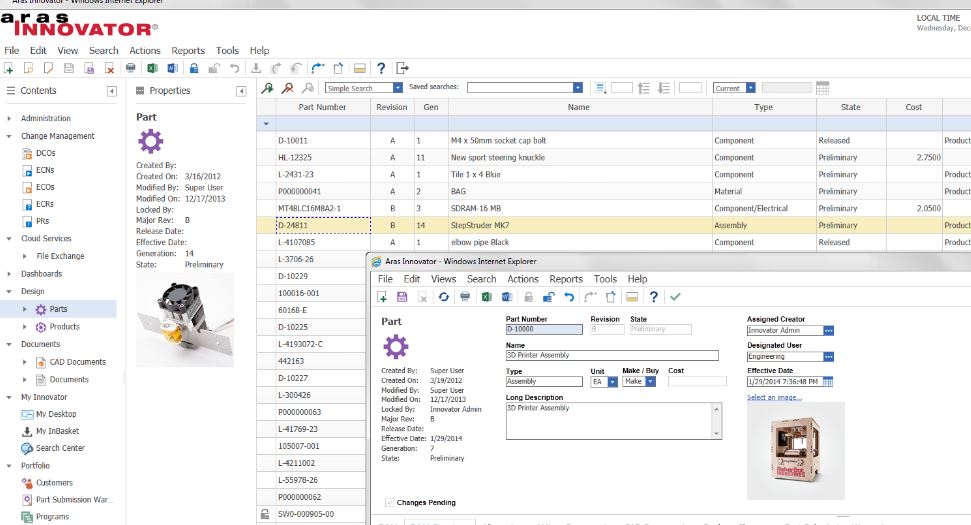Image resolution: width=971 pixels, height=525 pixels.
Task: Open the Saved searches dropdown
Action: 578,88
